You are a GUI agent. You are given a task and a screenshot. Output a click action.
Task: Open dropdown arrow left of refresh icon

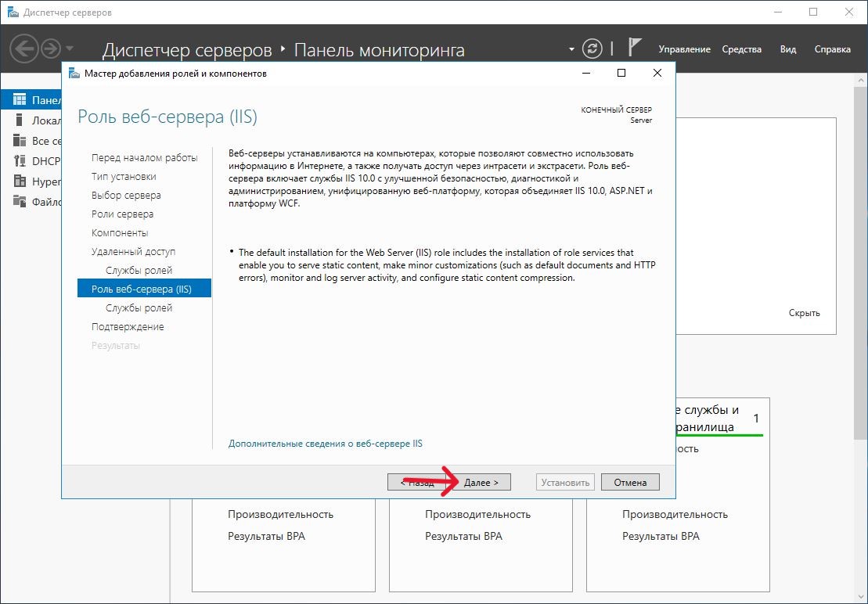(x=571, y=49)
